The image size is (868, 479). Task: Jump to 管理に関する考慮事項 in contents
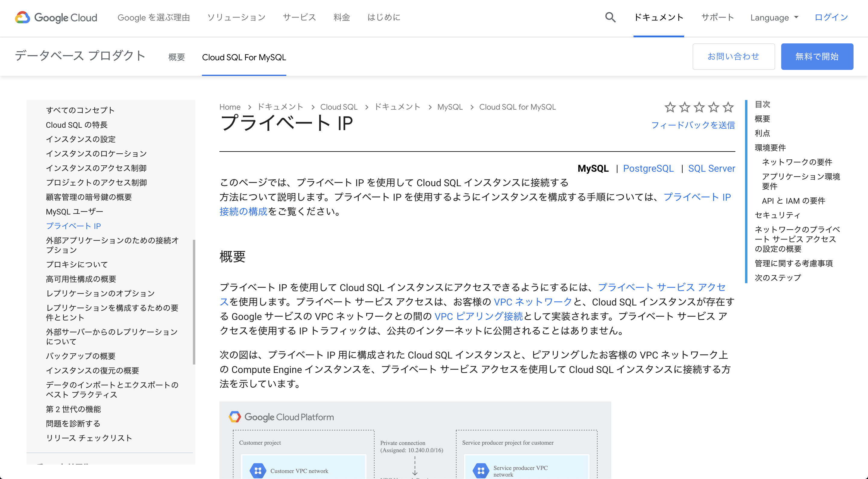point(794,263)
